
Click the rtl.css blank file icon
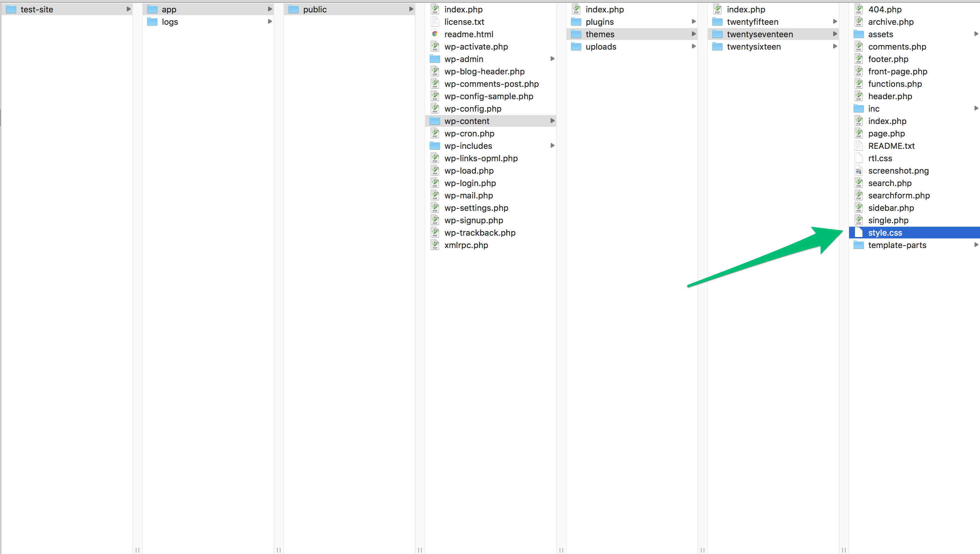point(858,158)
